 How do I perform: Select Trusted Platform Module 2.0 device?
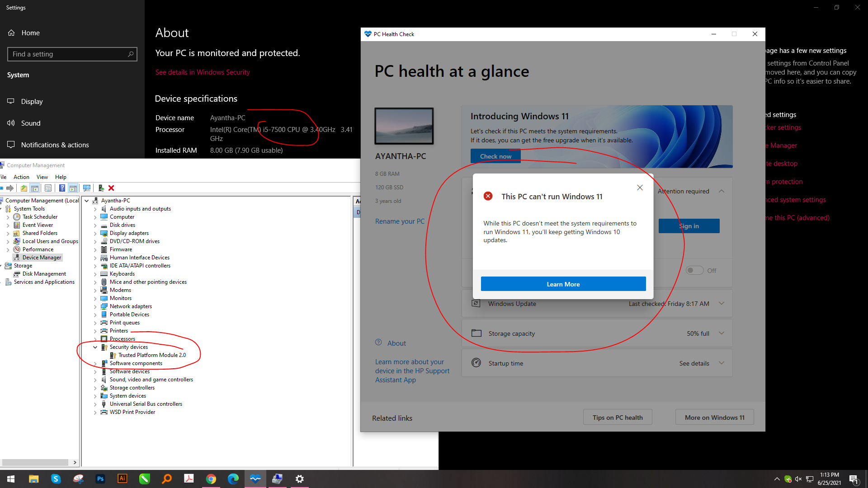[x=152, y=355]
